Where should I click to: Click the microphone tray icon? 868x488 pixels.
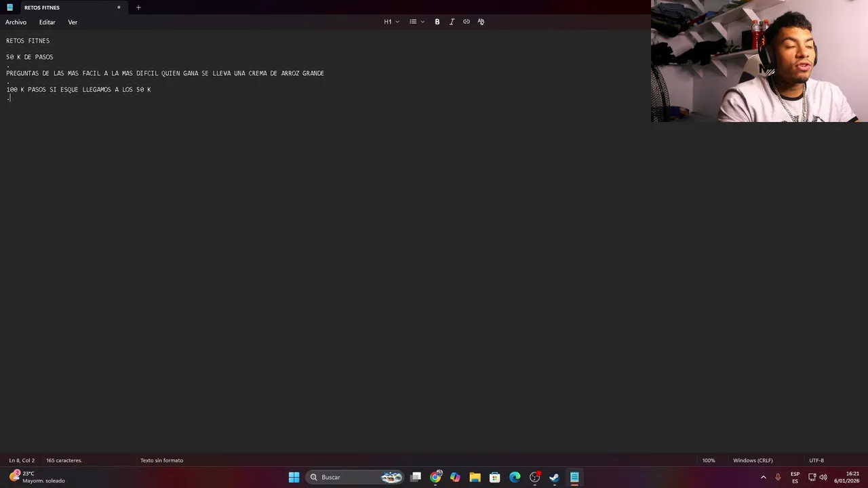click(x=778, y=477)
